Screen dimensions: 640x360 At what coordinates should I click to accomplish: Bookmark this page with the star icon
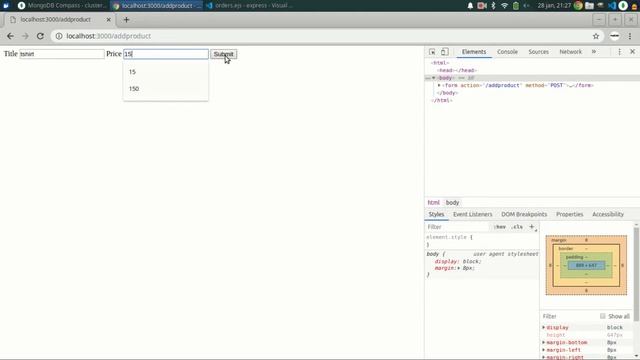pos(596,36)
